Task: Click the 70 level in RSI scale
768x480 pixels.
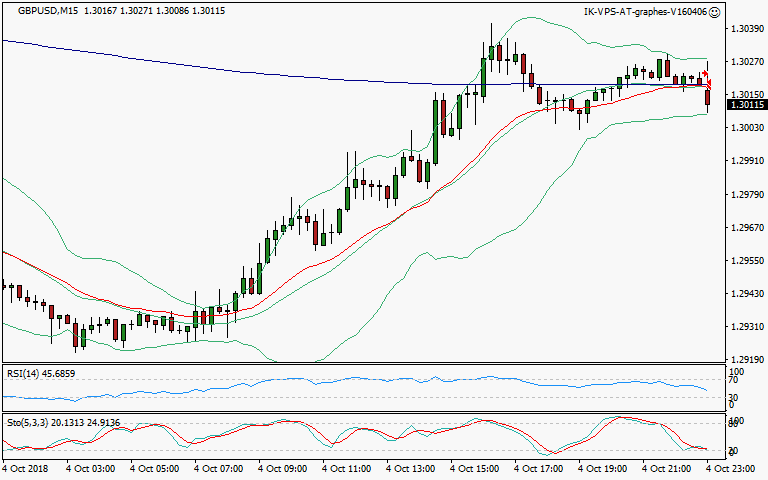Action: (x=733, y=381)
